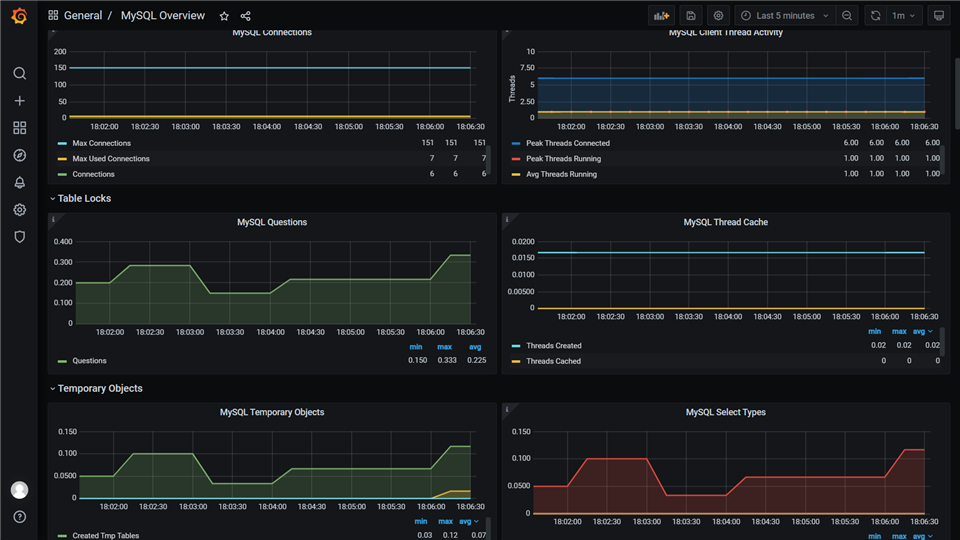Sort Select Types legend by min
This screenshot has width=960, height=540.
[x=874, y=536]
